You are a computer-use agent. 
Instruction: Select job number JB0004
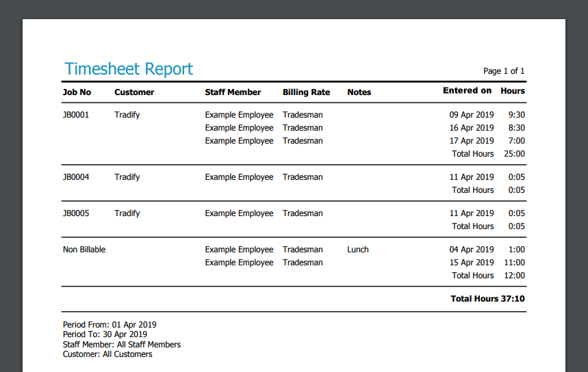coord(76,177)
